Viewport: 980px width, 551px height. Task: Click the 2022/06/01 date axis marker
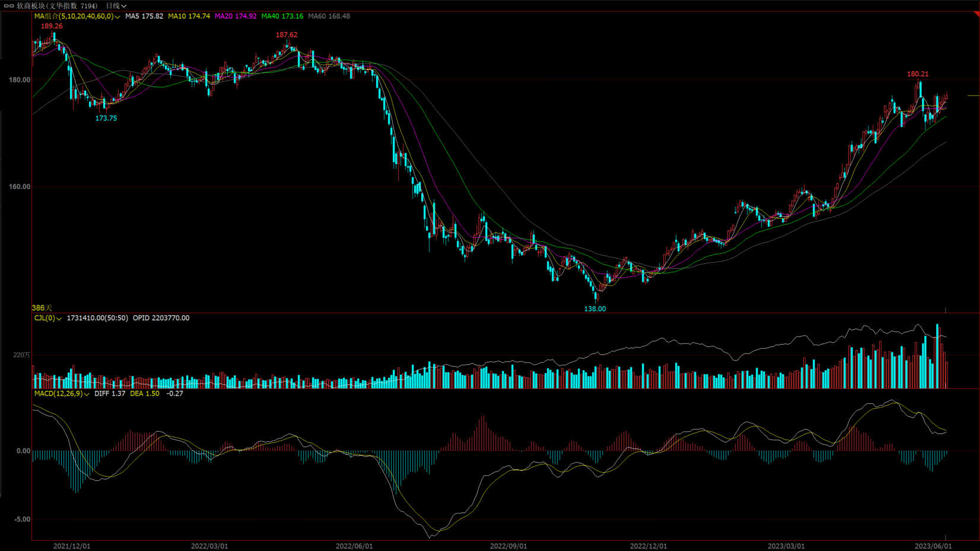(x=354, y=546)
